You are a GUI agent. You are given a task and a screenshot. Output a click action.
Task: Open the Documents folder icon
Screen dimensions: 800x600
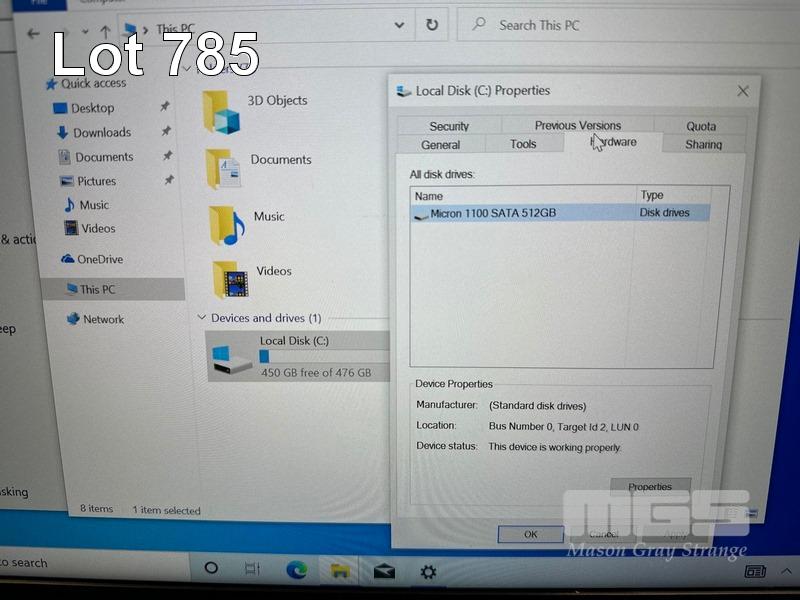[223, 168]
